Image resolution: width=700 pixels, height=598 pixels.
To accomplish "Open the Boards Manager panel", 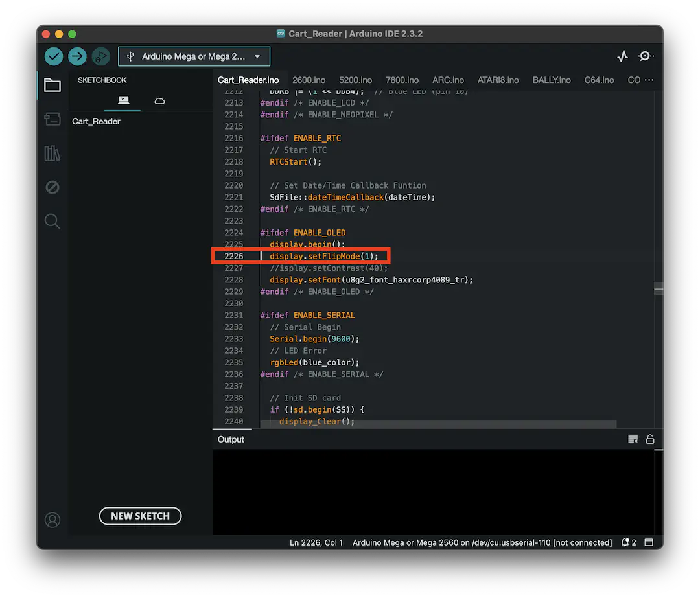I will tap(52, 119).
